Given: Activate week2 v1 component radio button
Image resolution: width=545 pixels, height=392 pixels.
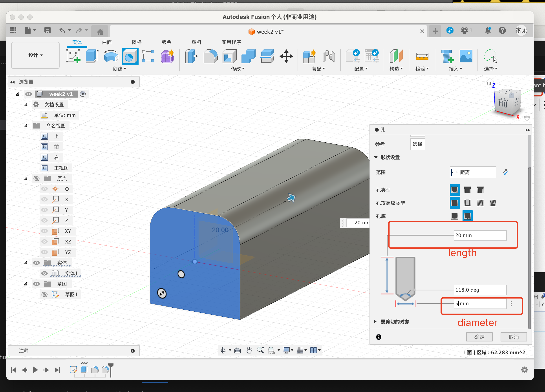Looking at the screenshot, I should (x=83, y=94).
